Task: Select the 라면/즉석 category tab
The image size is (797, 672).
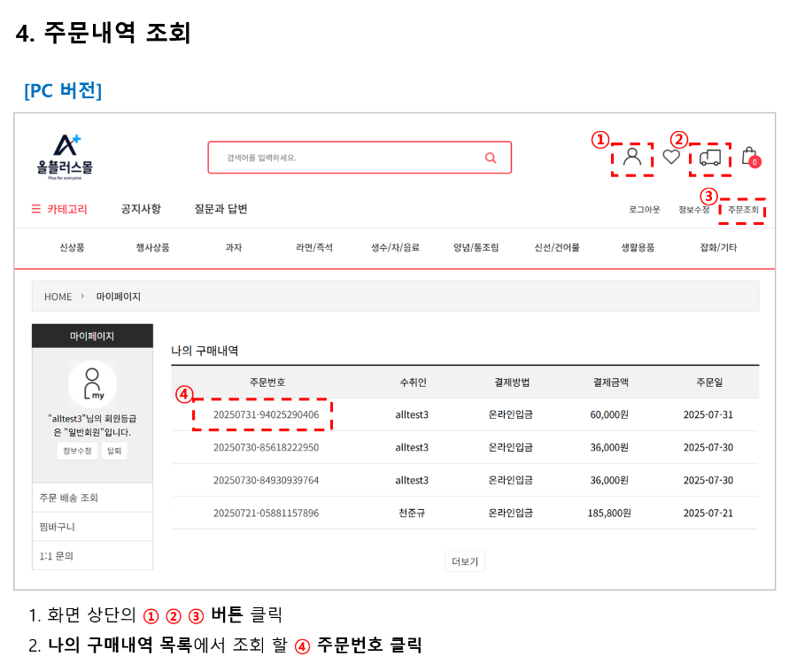Action: [314, 248]
